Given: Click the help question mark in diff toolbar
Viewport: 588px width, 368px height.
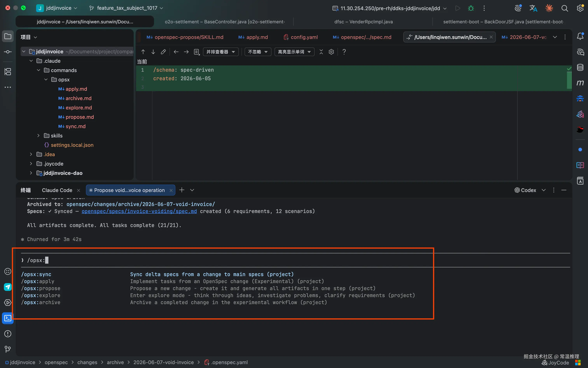Looking at the screenshot, I should tap(344, 52).
